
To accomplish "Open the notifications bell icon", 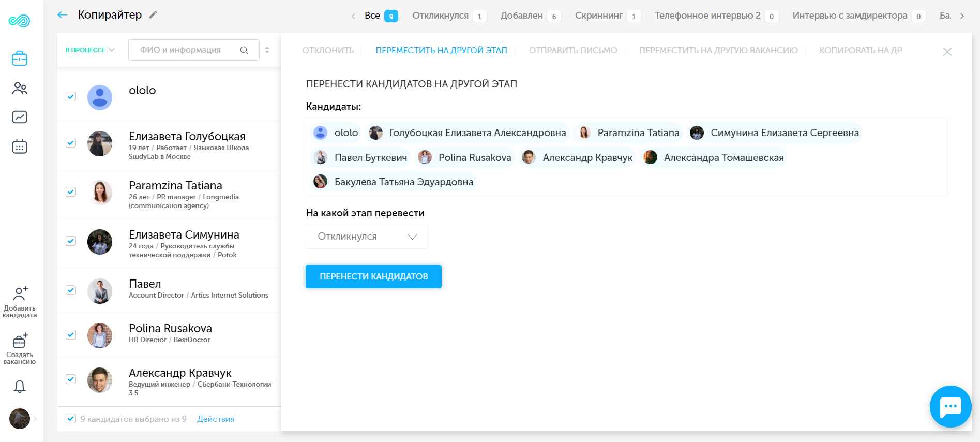I will [x=20, y=386].
